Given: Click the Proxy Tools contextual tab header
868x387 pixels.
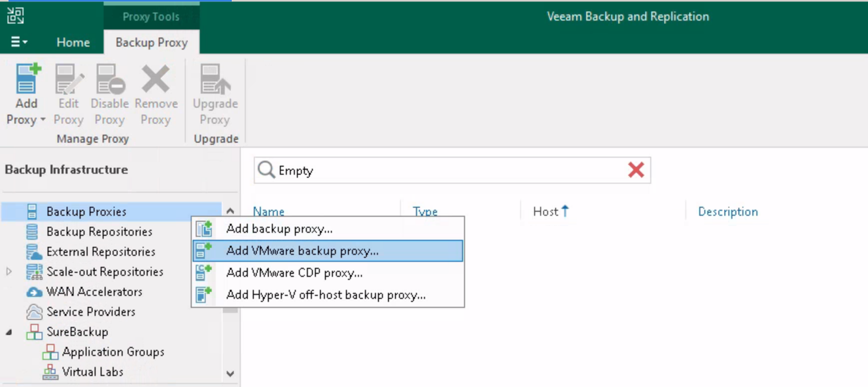Looking at the screenshot, I should tap(151, 17).
